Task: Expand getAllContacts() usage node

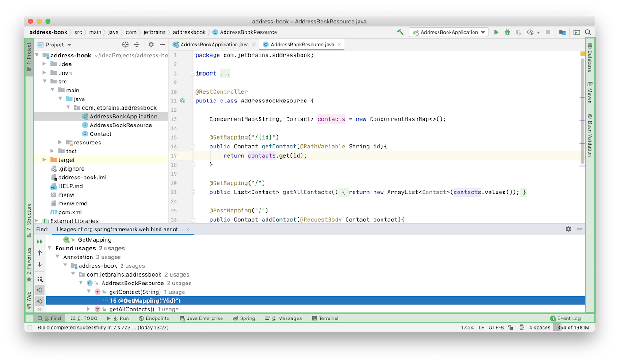Action: click(x=88, y=309)
